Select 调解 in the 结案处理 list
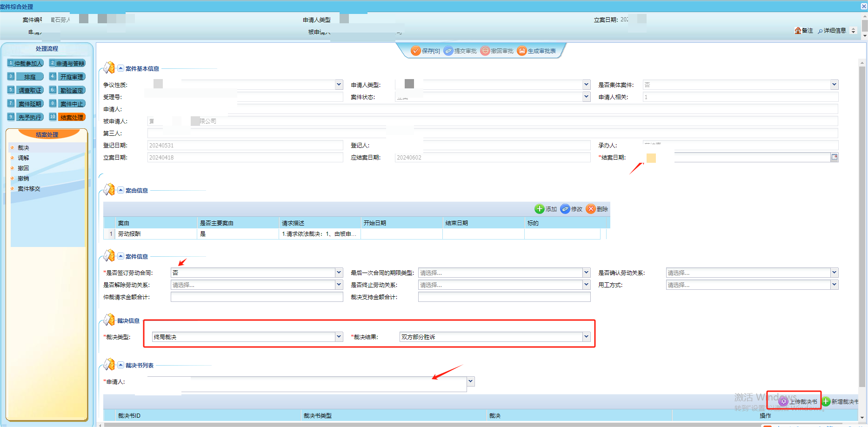The image size is (868, 427). pos(23,158)
